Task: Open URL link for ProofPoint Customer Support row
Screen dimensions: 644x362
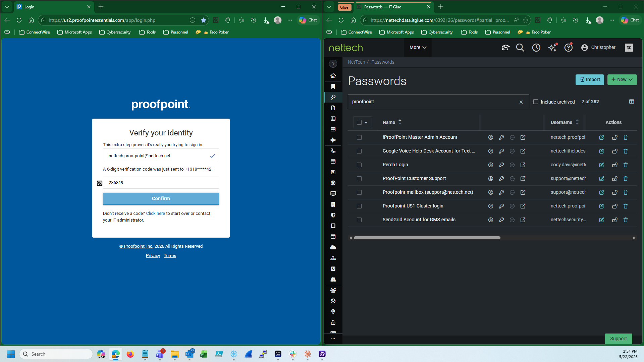Action: [x=523, y=179]
